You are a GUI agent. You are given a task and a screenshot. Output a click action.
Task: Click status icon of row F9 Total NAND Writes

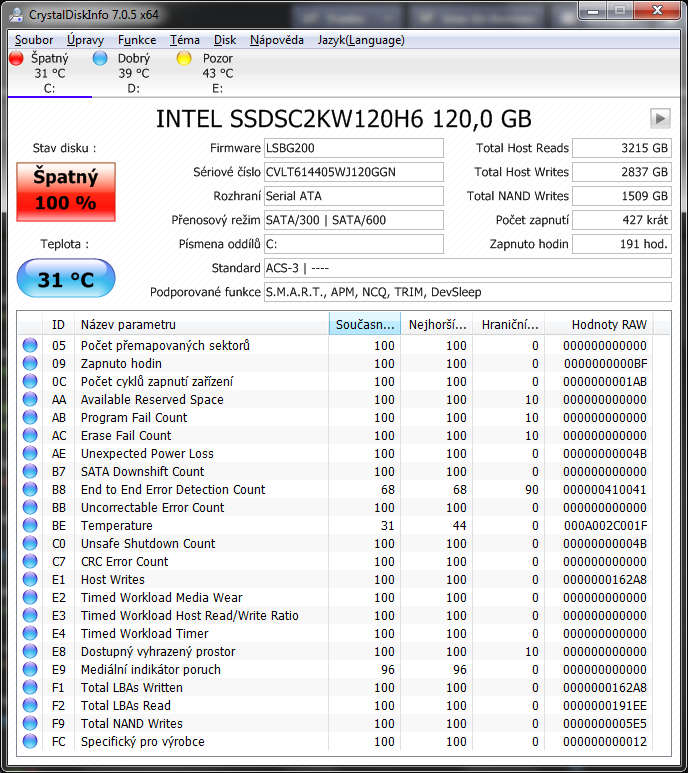coord(30,723)
